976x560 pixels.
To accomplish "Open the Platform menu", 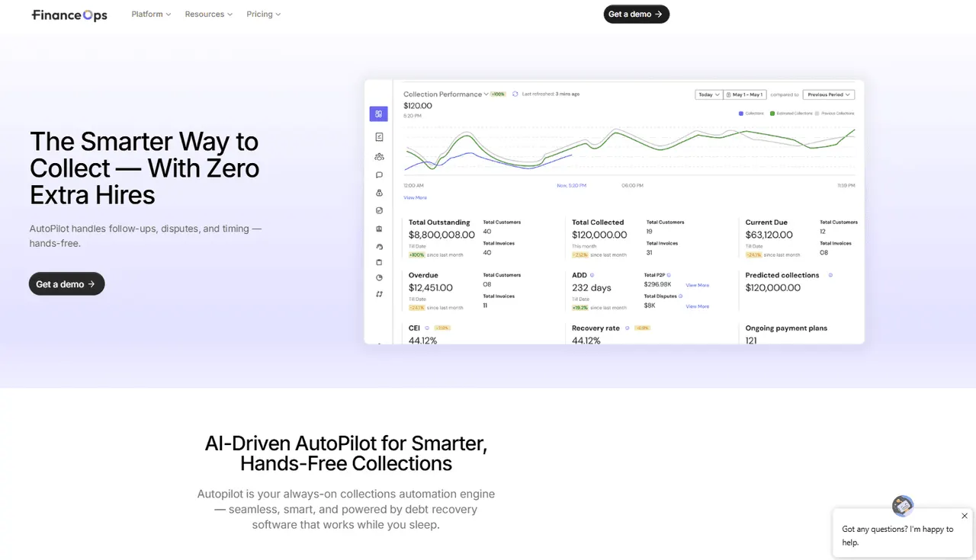I will pyautogui.click(x=151, y=14).
